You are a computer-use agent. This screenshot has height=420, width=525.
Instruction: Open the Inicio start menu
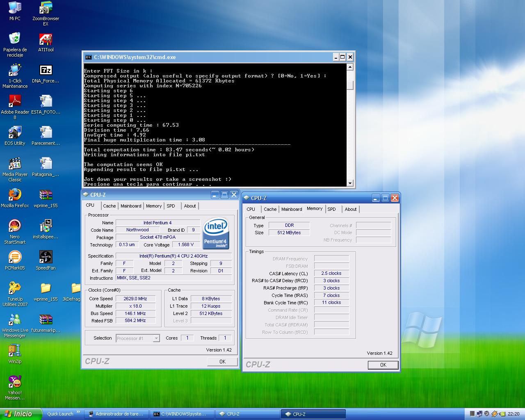pos(21,414)
